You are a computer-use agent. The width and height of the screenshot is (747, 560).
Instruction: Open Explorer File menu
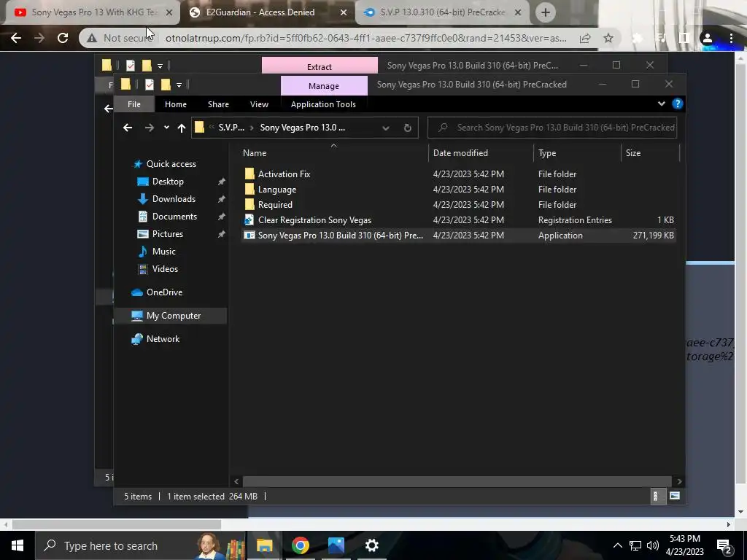click(134, 104)
